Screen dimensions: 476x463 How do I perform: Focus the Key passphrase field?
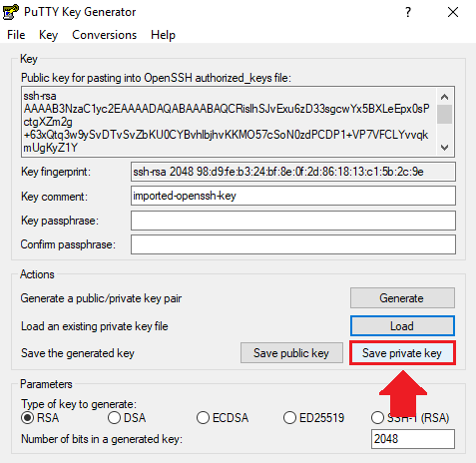coord(293,221)
